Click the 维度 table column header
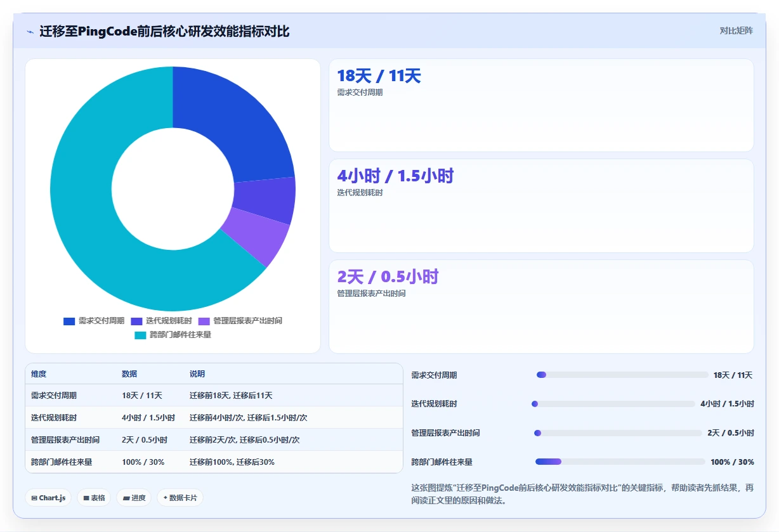Viewport: 779px width, 532px height. tap(39, 374)
